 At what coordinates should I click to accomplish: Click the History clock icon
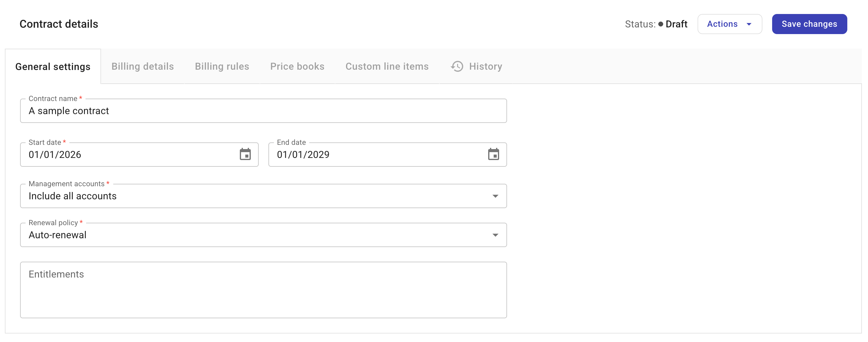457,66
